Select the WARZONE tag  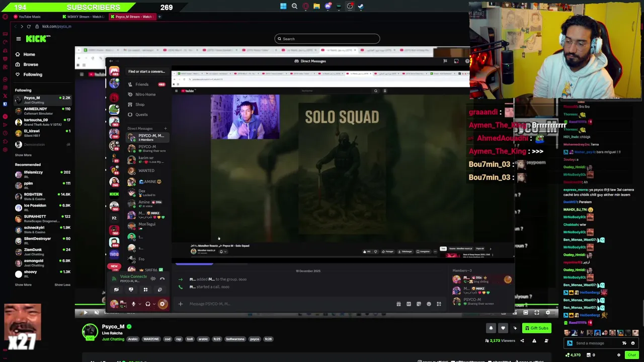click(x=151, y=339)
